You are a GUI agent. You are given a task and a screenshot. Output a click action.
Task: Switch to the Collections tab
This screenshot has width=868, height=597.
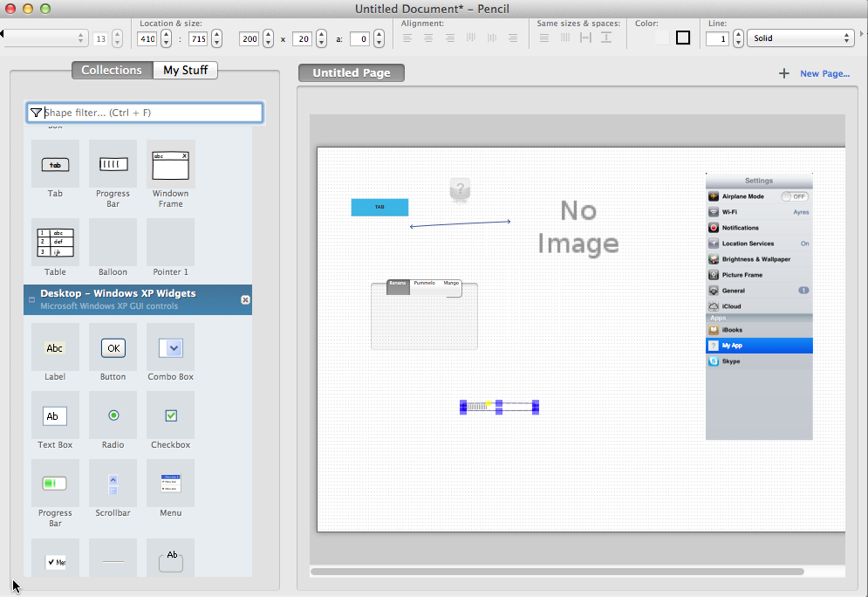[113, 71]
